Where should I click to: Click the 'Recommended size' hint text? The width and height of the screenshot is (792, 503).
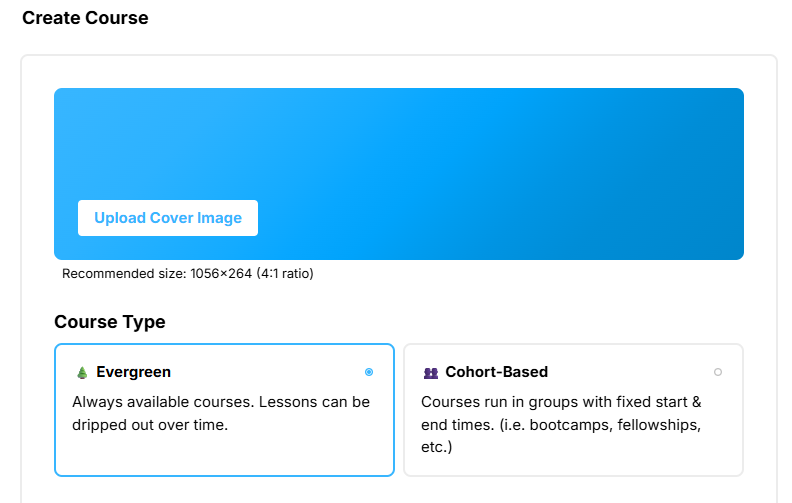(187, 274)
